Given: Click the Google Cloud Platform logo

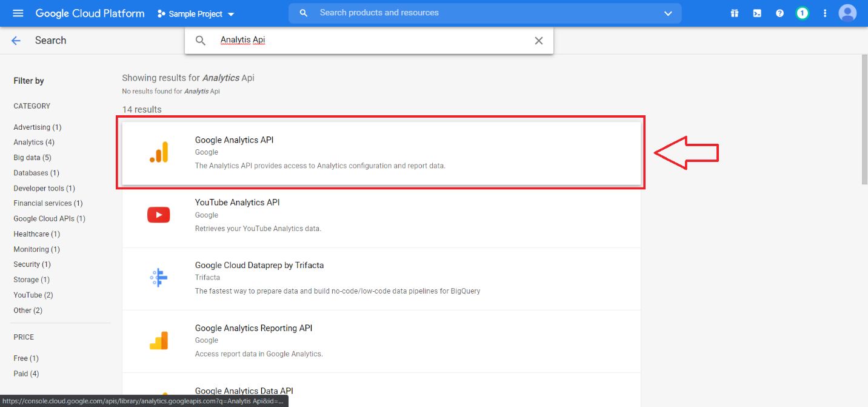Looking at the screenshot, I should (90, 13).
